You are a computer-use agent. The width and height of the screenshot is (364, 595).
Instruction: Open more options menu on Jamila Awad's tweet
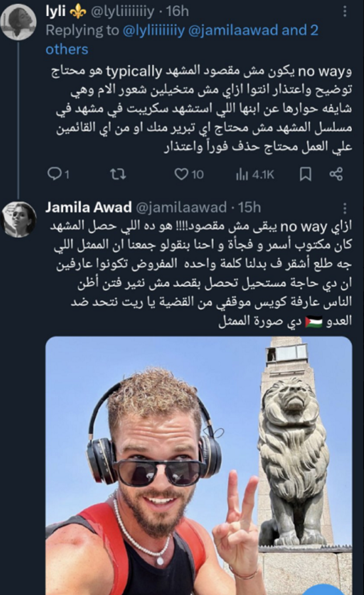click(x=345, y=208)
